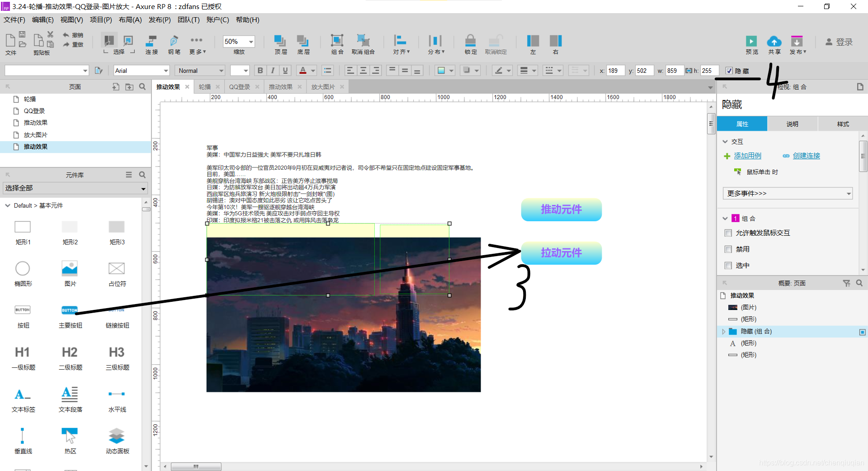This screenshot has width=868, height=471.
Task: Click the Left (左) panel toggle icon
Action: tap(533, 41)
